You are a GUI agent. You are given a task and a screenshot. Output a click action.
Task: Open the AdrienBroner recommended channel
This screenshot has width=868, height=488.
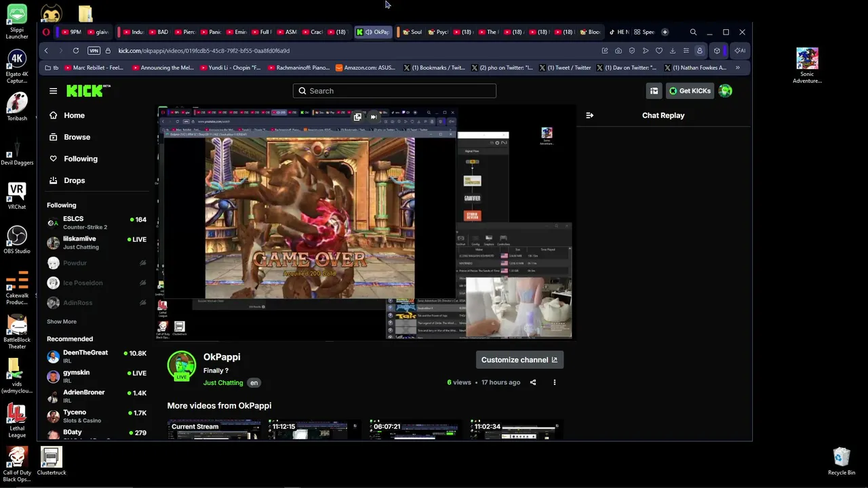(x=96, y=396)
